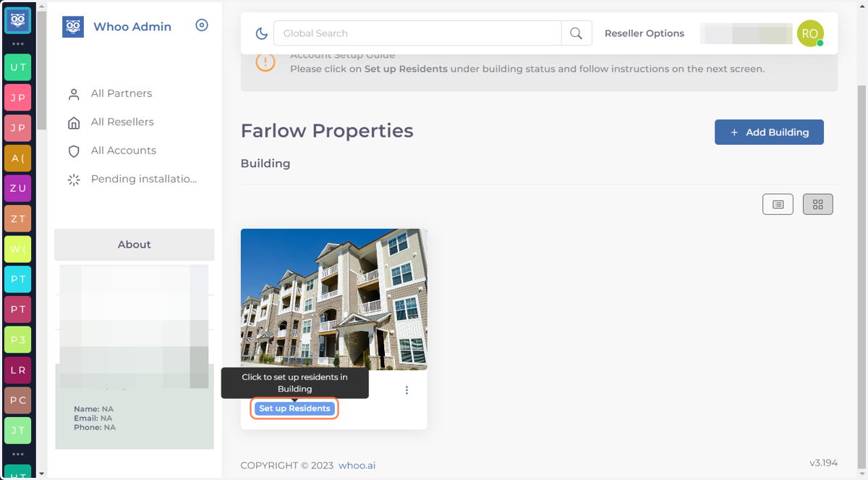Open Reseller Options menu

pos(644,33)
